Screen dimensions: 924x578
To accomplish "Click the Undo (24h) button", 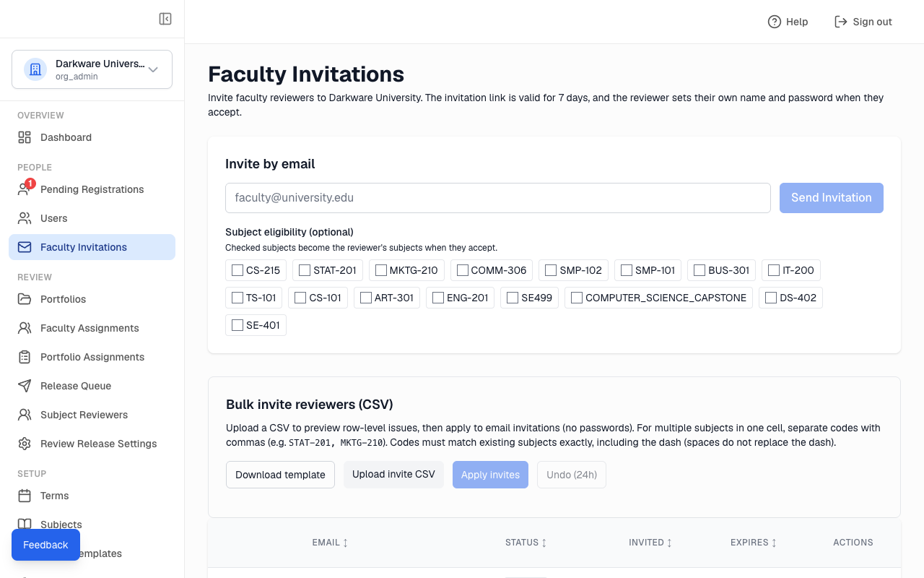I will (572, 475).
